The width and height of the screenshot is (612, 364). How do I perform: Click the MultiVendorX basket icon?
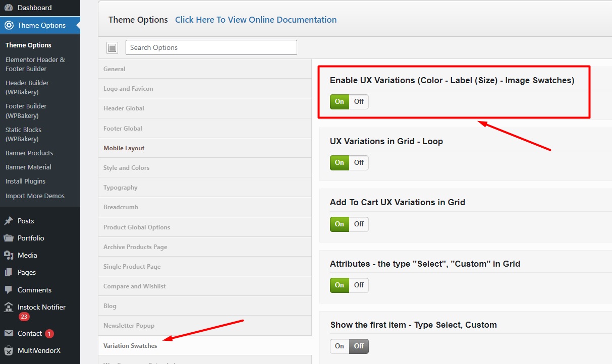coord(9,350)
